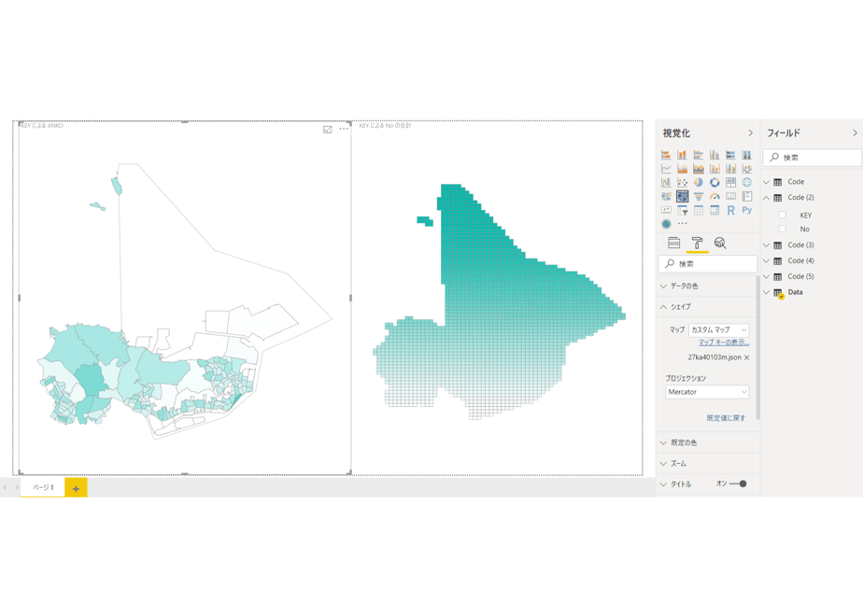The height and width of the screenshot is (616, 863).
Task: Select the Python visual
Action: [x=747, y=210]
